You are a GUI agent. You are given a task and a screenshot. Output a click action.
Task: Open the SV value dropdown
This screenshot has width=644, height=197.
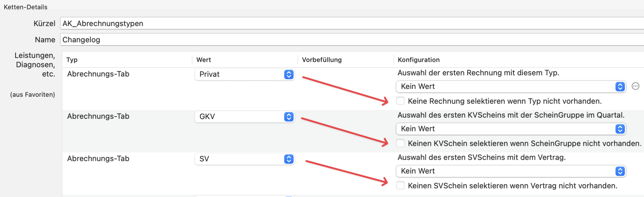tap(244, 159)
